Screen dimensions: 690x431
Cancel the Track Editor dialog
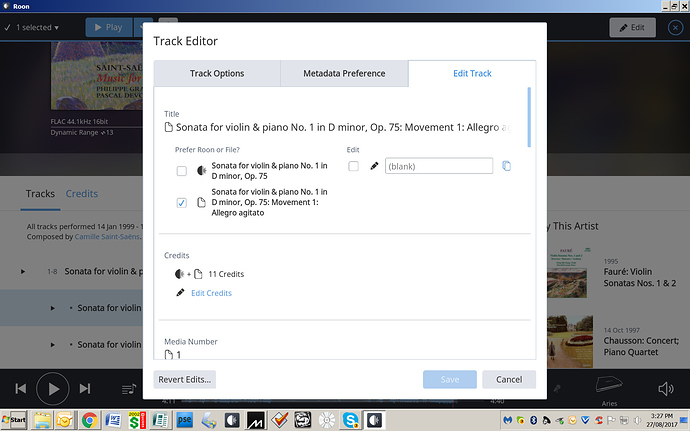pos(509,379)
